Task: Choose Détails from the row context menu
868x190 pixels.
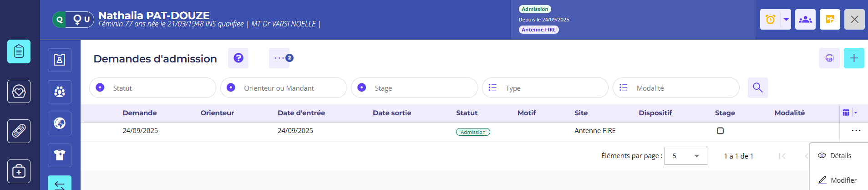Action: [840, 156]
